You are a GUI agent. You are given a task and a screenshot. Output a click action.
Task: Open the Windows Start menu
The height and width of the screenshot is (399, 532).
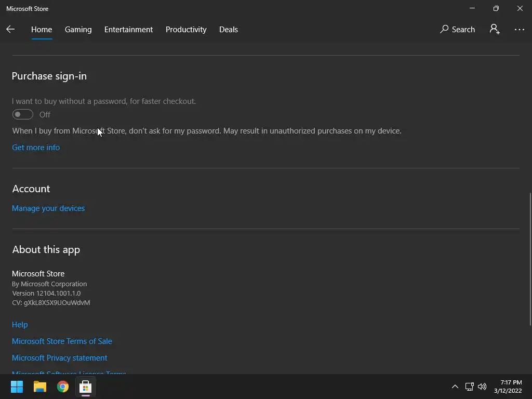17,387
